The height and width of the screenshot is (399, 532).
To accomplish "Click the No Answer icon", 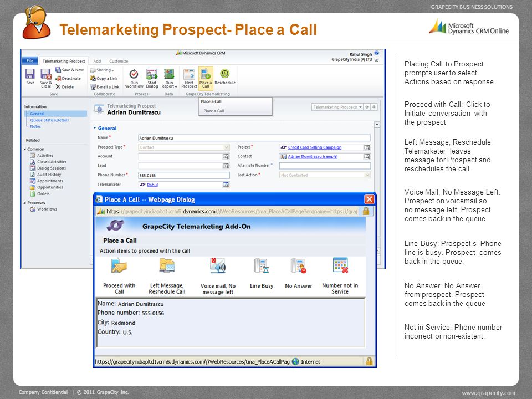I will (298, 265).
